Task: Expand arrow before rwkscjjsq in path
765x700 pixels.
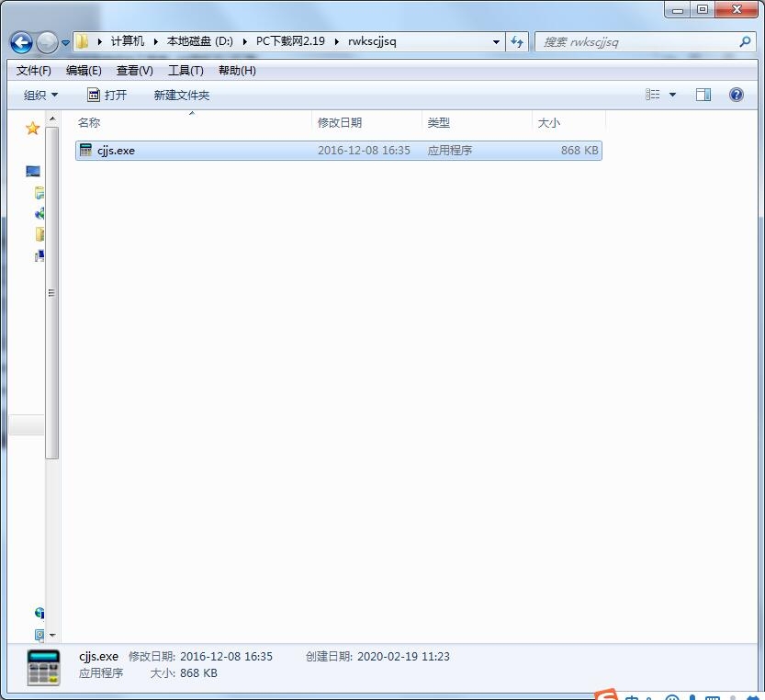Action: pos(337,41)
